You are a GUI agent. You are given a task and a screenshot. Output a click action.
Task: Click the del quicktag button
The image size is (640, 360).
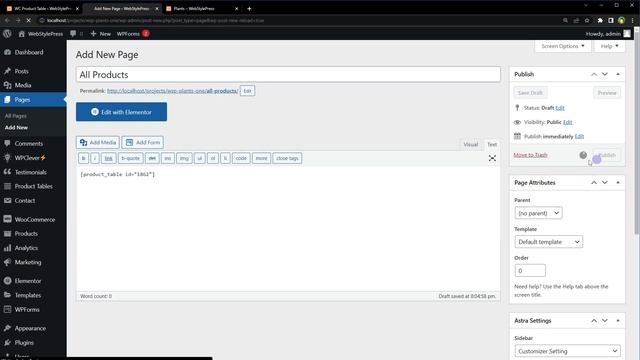tap(152, 158)
